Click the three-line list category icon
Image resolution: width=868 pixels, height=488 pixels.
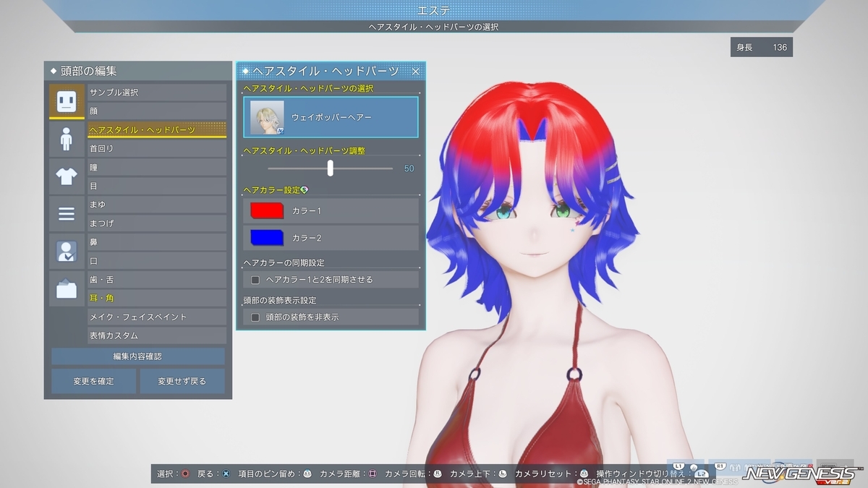click(x=67, y=214)
